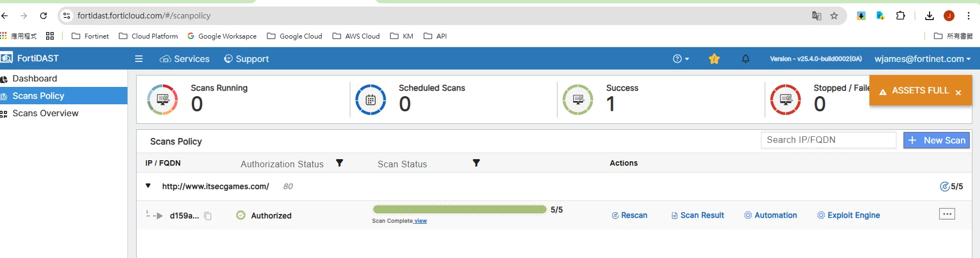
Task: Click the browser forward arrow
Action: point(23,16)
